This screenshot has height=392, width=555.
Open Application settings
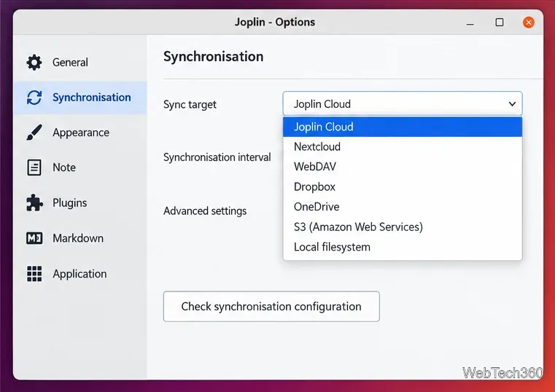tap(80, 273)
